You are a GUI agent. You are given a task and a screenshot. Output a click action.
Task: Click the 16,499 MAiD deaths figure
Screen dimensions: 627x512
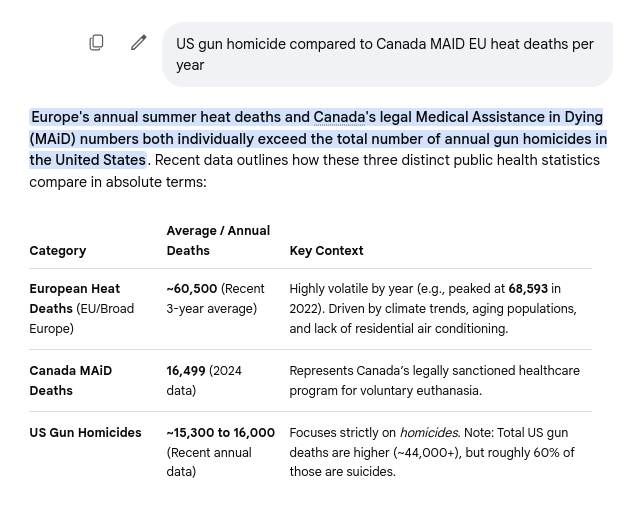186,371
